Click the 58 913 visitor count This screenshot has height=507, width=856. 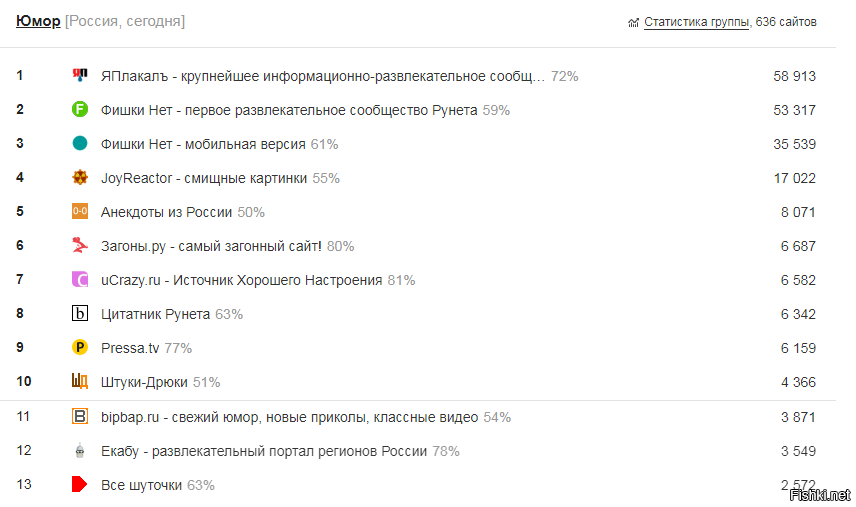794,76
